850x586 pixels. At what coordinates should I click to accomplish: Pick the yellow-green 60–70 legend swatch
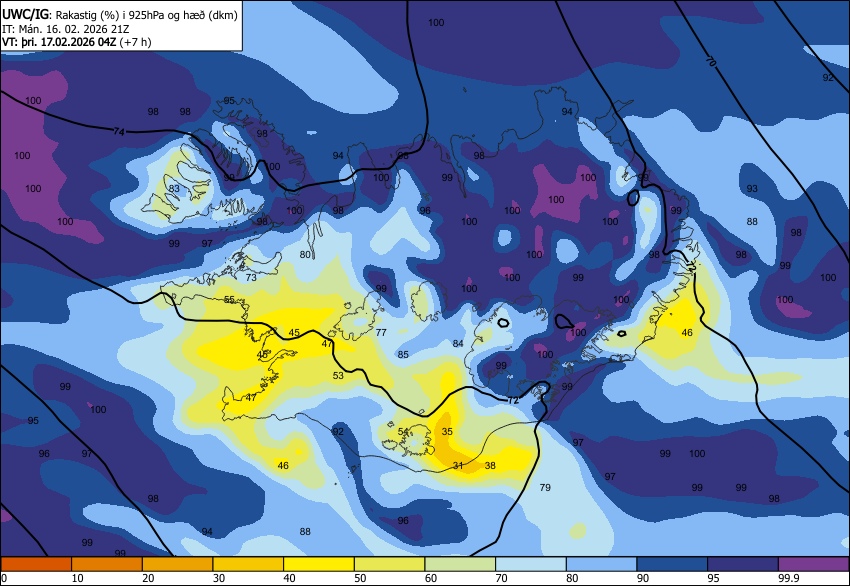coord(460,564)
